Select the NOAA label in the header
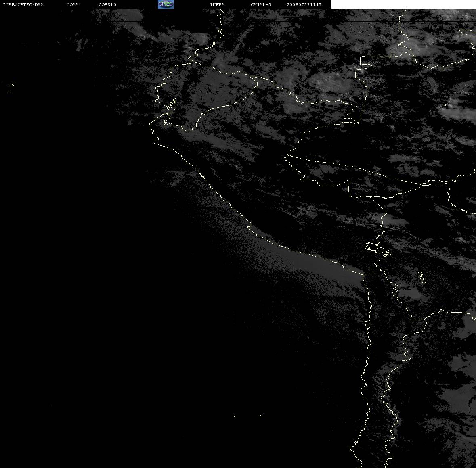This screenshot has height=468, width=476. (x=72, y=4)
